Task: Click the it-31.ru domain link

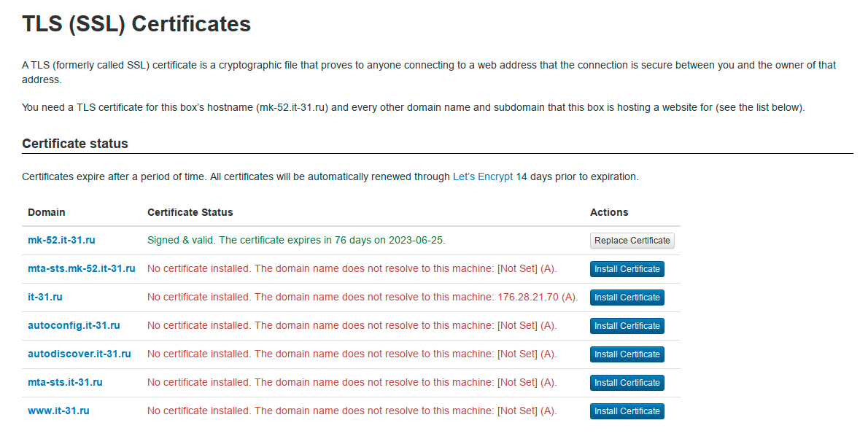Action: tap(45, 297)
